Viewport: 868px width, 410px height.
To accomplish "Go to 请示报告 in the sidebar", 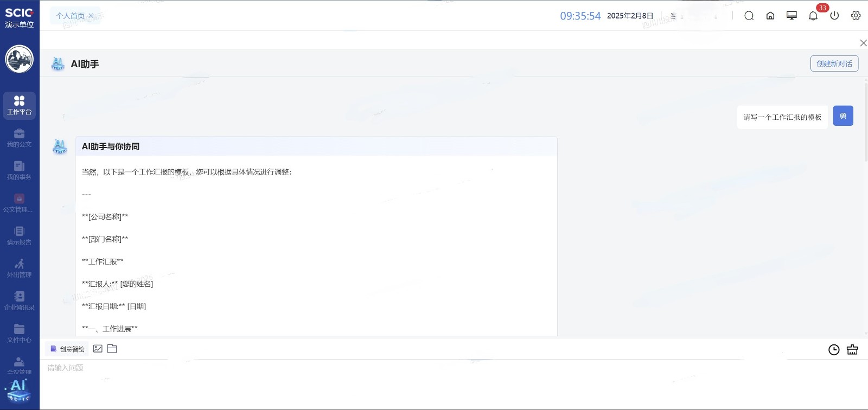I will click(19, 236).
